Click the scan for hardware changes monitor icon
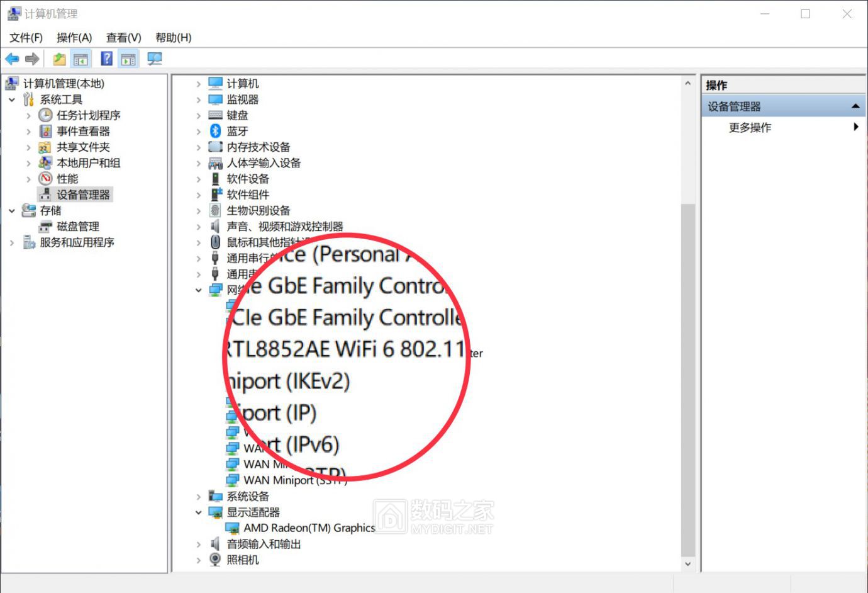 point(155,59)
